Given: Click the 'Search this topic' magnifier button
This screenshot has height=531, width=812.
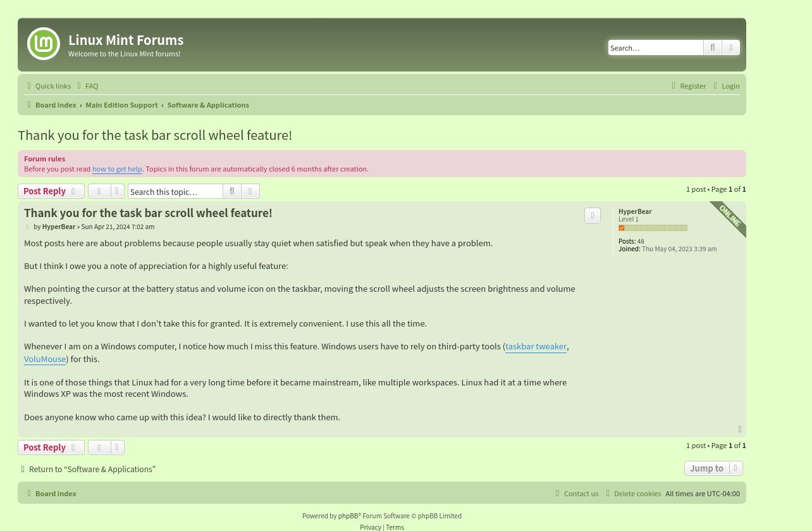Looking at the screenshot, I should point(232,191).
